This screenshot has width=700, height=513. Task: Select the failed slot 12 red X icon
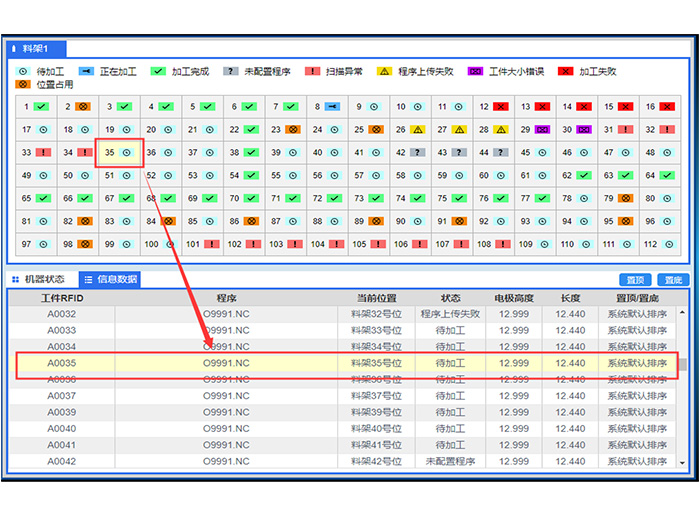[500, 106]
